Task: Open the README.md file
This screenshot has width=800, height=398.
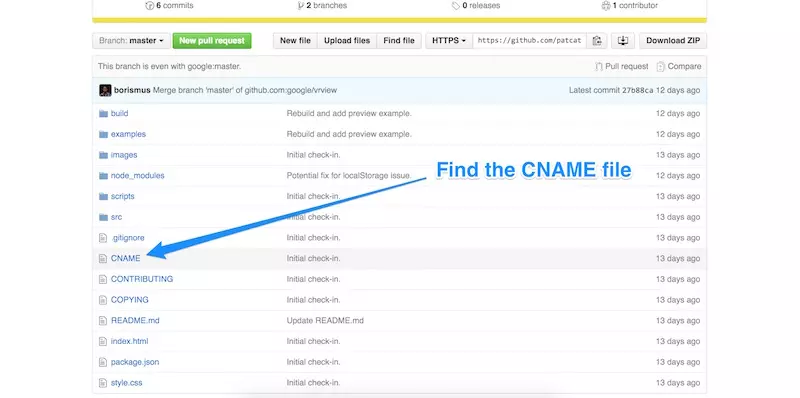Action: pos(135,320)
